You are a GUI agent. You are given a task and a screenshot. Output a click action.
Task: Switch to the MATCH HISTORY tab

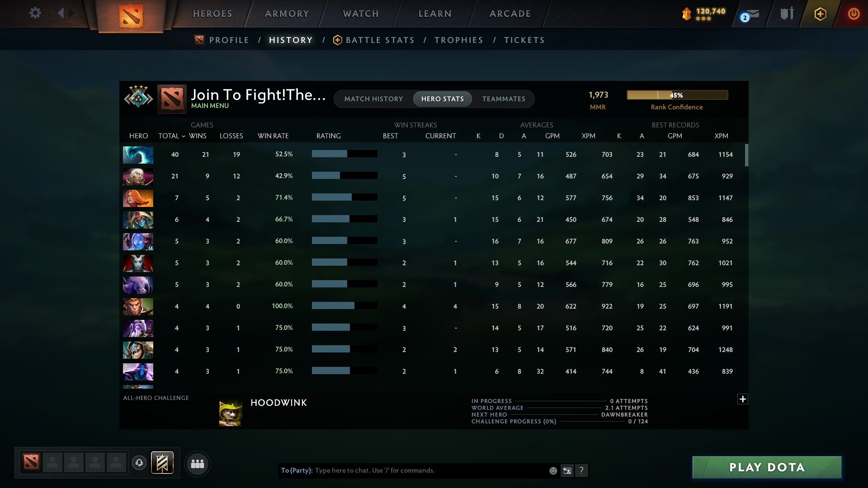click(373, 99)
